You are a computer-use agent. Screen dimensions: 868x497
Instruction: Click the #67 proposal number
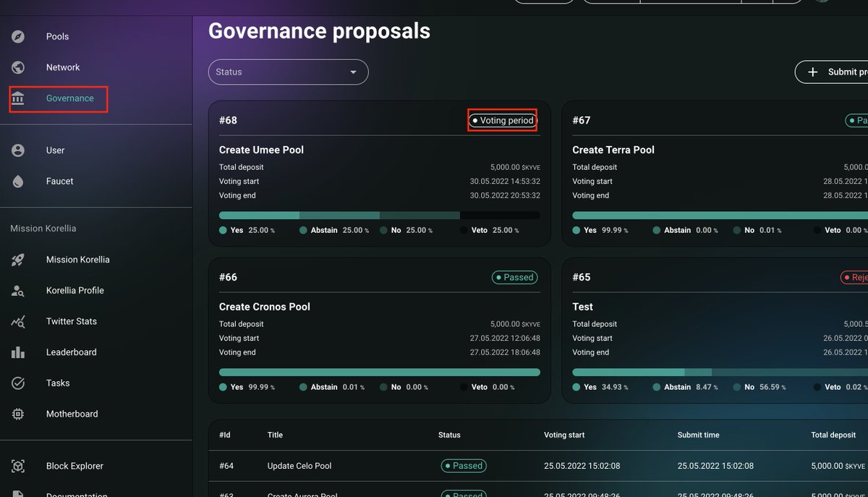click(x=582, y=120)
